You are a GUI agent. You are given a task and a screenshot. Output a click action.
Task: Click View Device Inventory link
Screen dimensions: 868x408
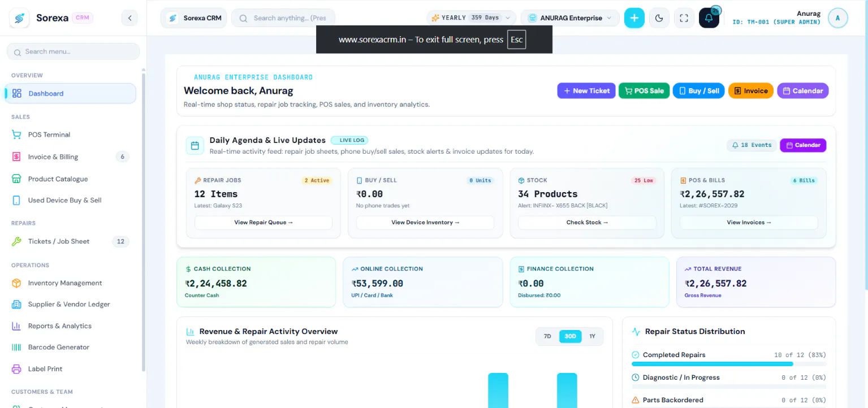425,223
